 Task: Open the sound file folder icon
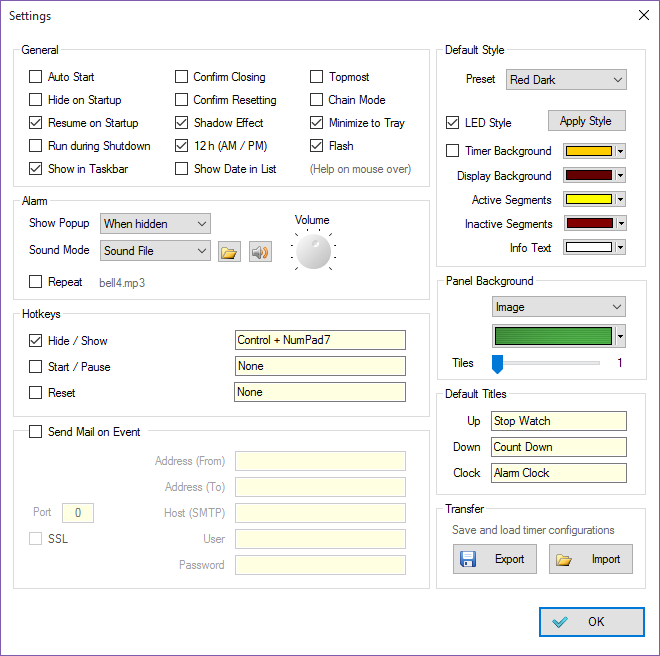(229, 252)
